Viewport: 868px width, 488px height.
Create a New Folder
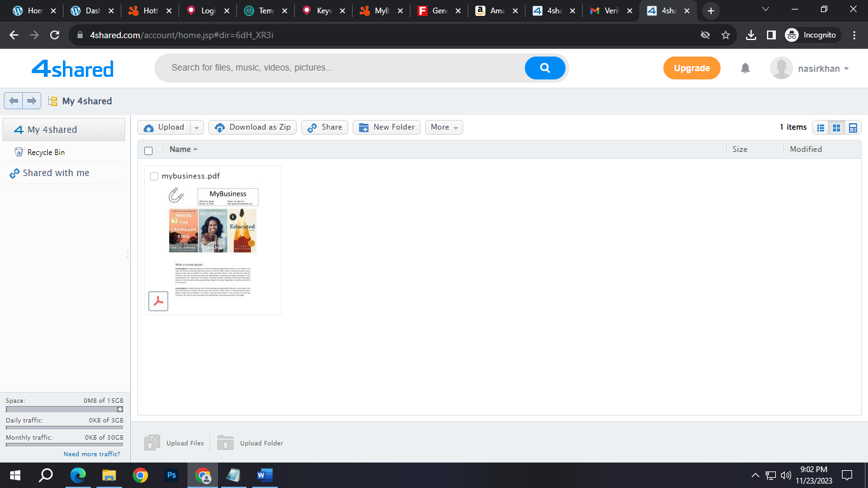click(387, 128)
